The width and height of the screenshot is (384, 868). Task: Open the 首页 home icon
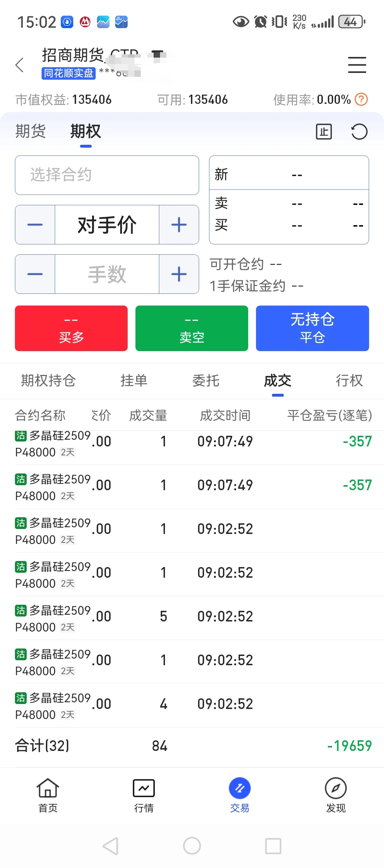[x=48, y=795]
